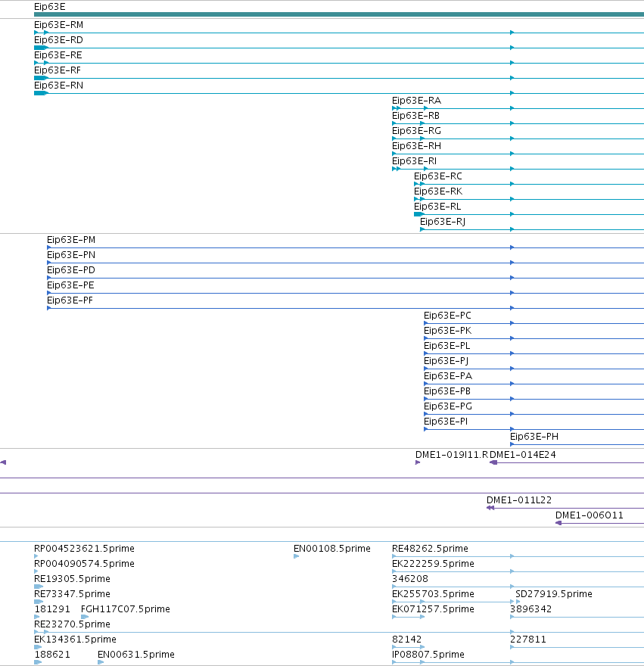Select protein Eip63E-PE label
This screenshot has height=666, width=644.
pos(70,285)
